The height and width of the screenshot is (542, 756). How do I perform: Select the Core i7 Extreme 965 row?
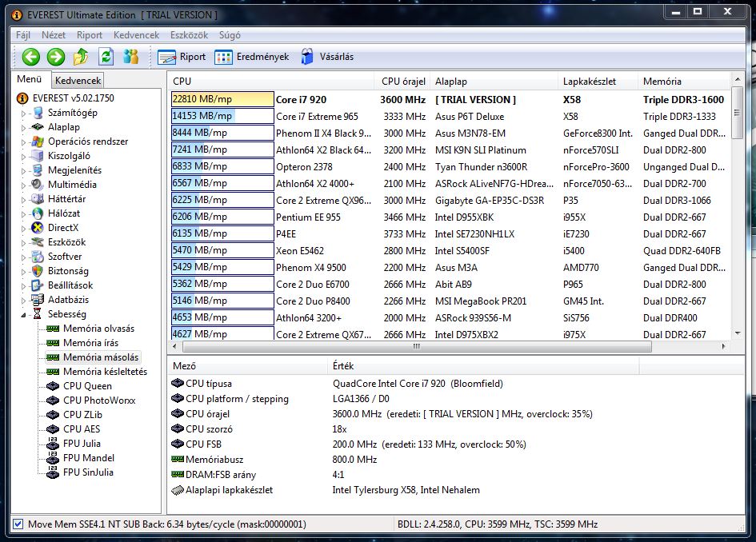(x=450, y=116)
